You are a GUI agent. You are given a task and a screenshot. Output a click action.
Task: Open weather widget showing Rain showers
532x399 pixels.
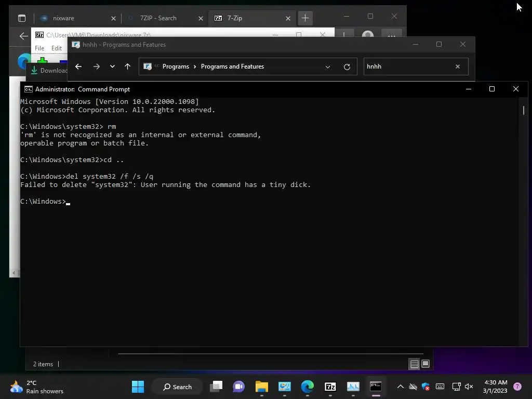point(37,387)
